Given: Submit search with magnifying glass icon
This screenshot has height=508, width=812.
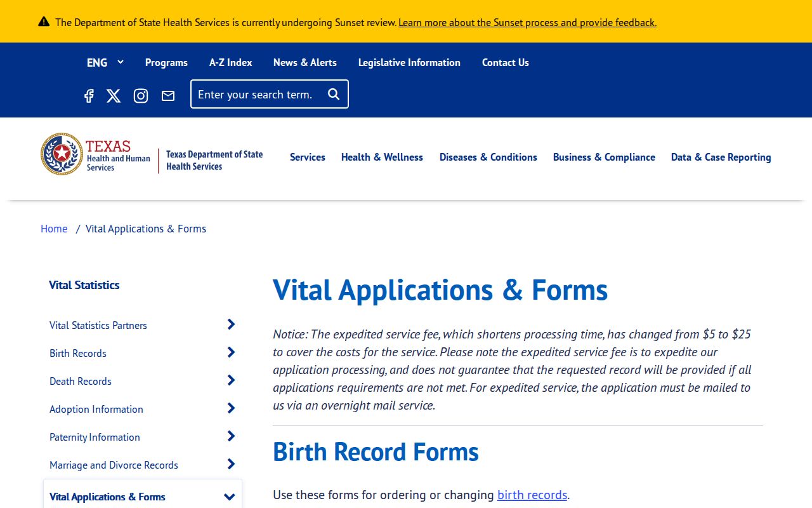Looking at the screenshot, I should tap(334, 94).
